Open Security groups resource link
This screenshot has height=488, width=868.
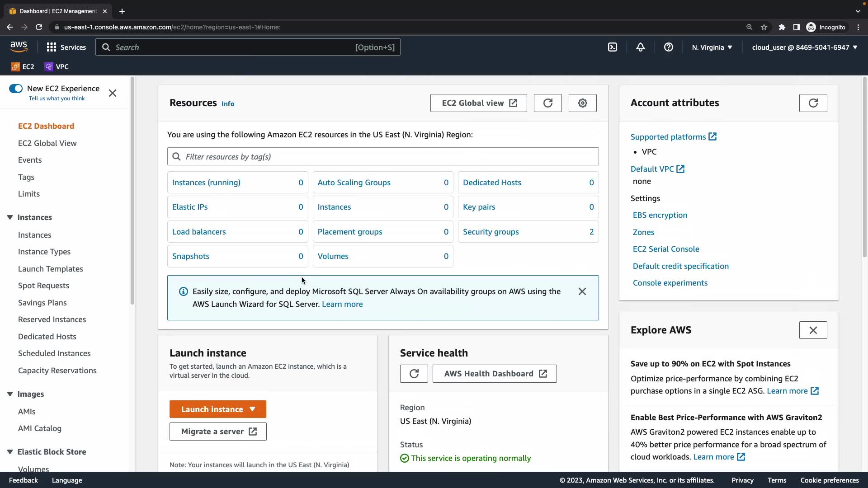point(491,232)
